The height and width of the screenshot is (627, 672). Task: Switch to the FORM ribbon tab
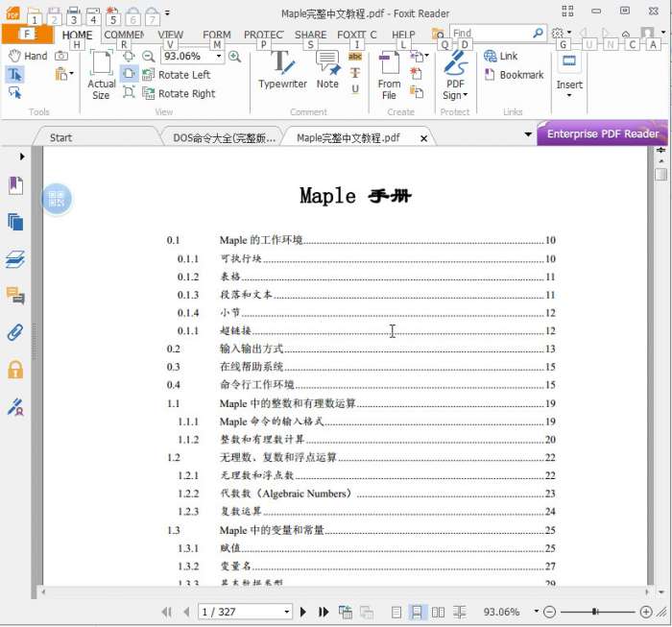[217, 35]
